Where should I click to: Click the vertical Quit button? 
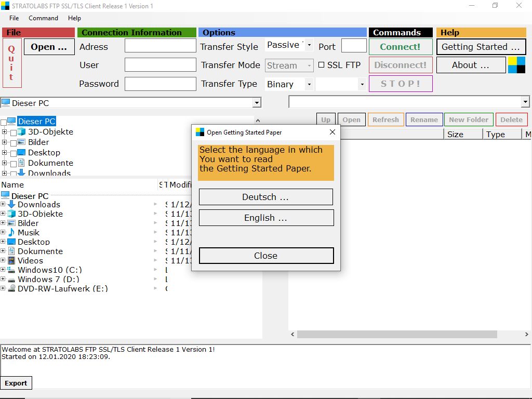12,63
